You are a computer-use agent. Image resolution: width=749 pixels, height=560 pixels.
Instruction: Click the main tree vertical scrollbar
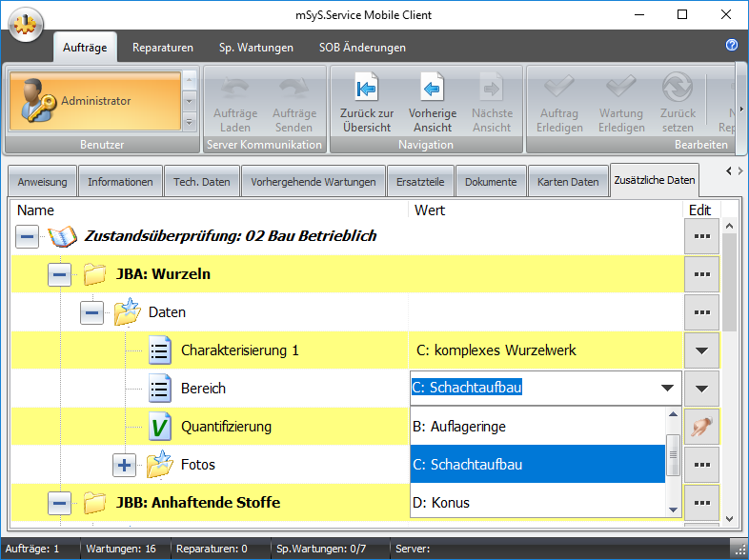pos(730,371)
